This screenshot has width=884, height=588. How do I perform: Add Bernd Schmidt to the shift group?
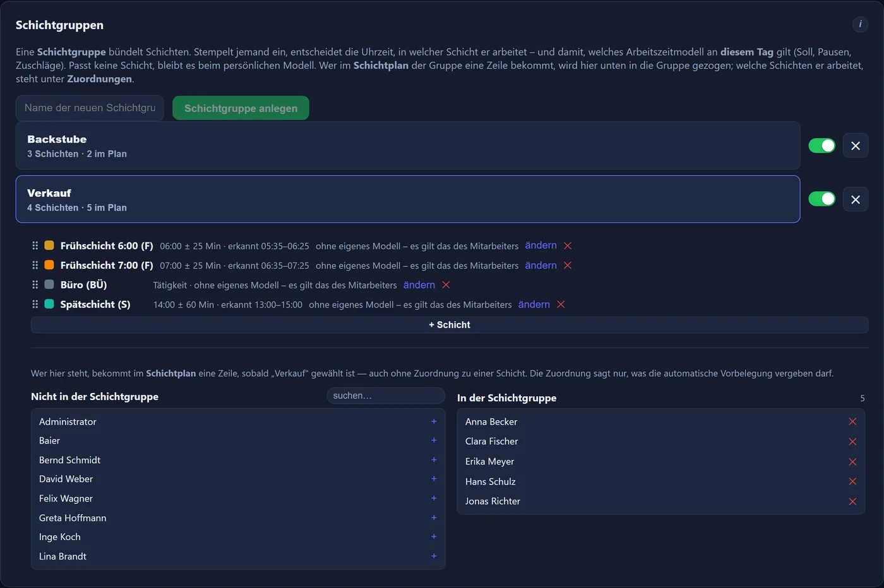click(434, 460)
